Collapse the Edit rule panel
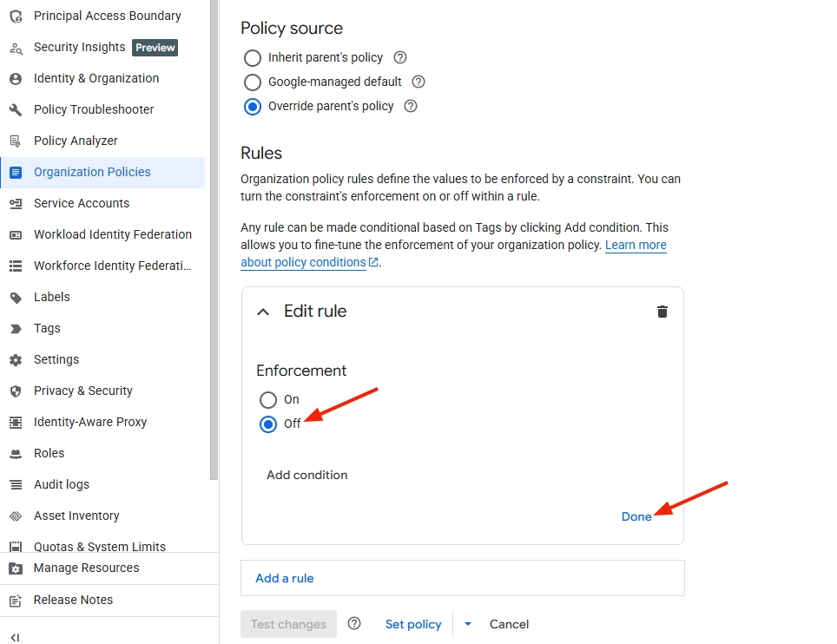 click(x=263, y=312)
